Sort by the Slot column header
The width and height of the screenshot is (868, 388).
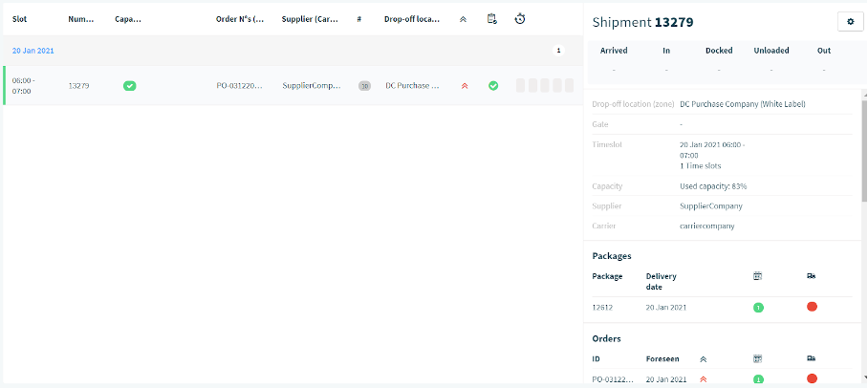tap(19, 19)
